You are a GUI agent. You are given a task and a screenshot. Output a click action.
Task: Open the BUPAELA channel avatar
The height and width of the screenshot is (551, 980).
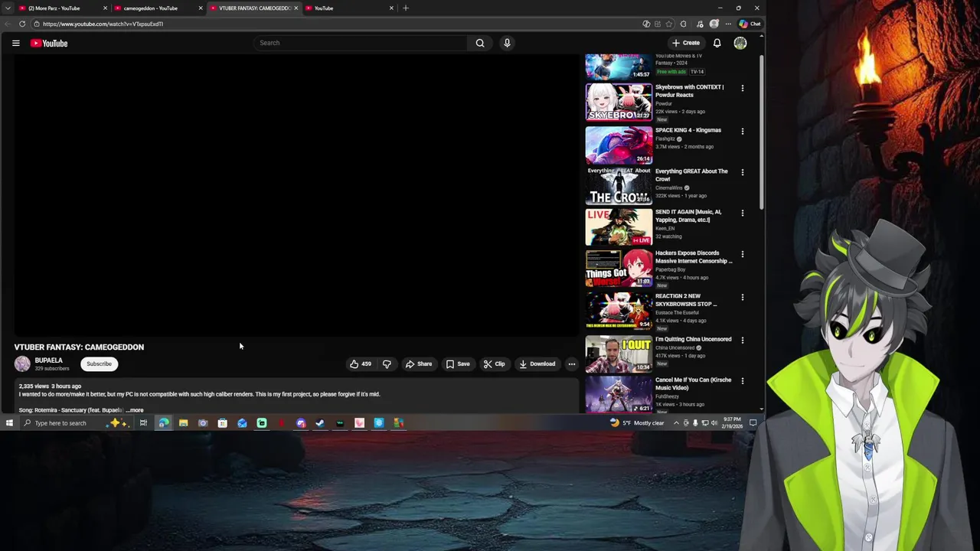[x=22, y=364]
